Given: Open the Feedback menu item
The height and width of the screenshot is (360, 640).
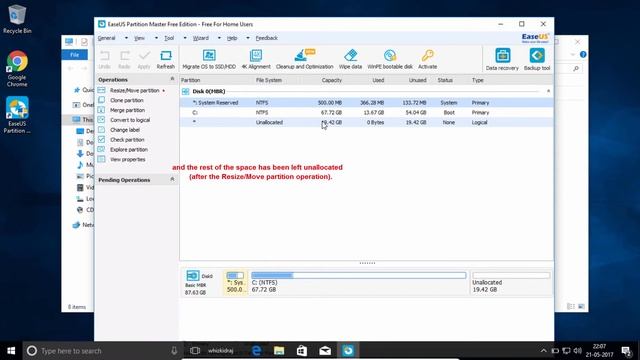Looking at the screenshot, I should (x=267, y=38).
